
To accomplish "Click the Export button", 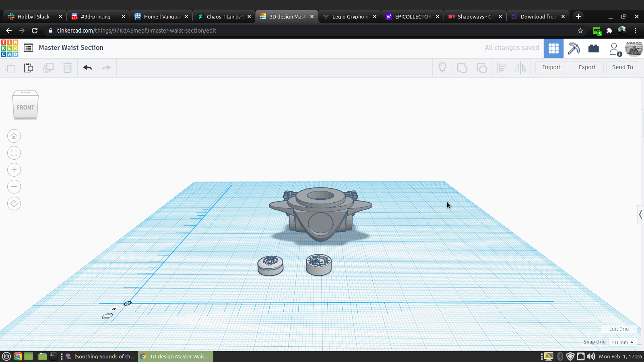I will [x=587, y=67].
